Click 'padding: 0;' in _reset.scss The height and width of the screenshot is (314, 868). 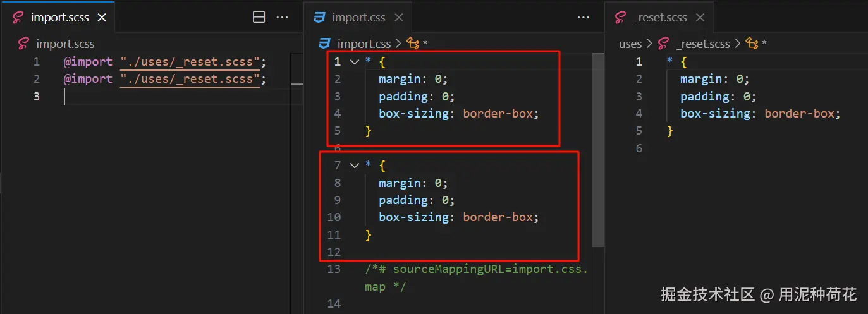[718, 97]
